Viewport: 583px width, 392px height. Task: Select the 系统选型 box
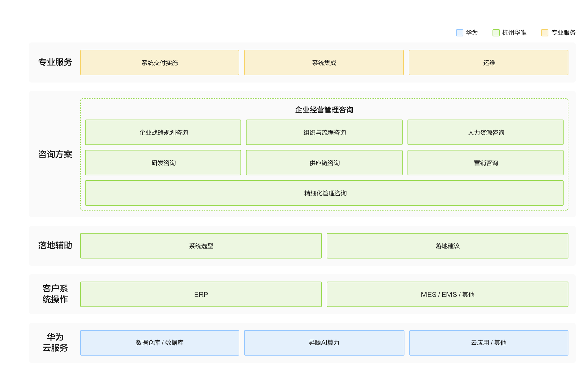click(201, 246)
